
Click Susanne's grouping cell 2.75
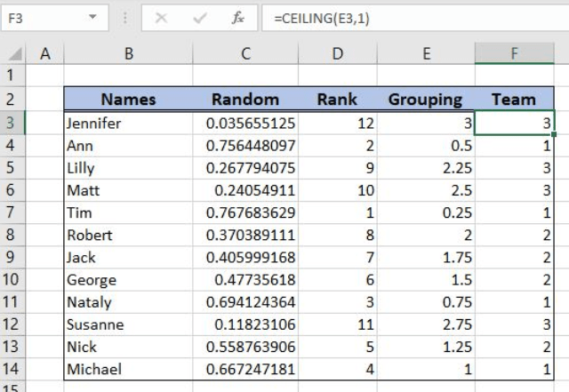[x=427, y=324]
